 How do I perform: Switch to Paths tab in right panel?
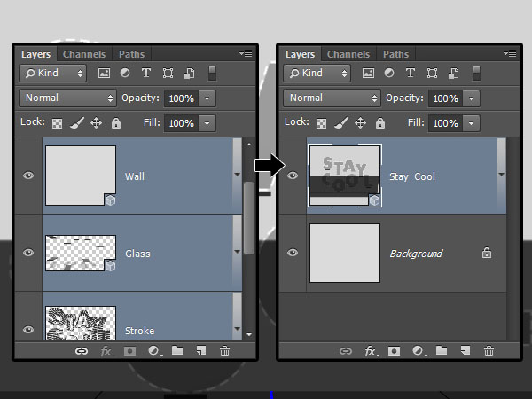click(x=396, y=54)
